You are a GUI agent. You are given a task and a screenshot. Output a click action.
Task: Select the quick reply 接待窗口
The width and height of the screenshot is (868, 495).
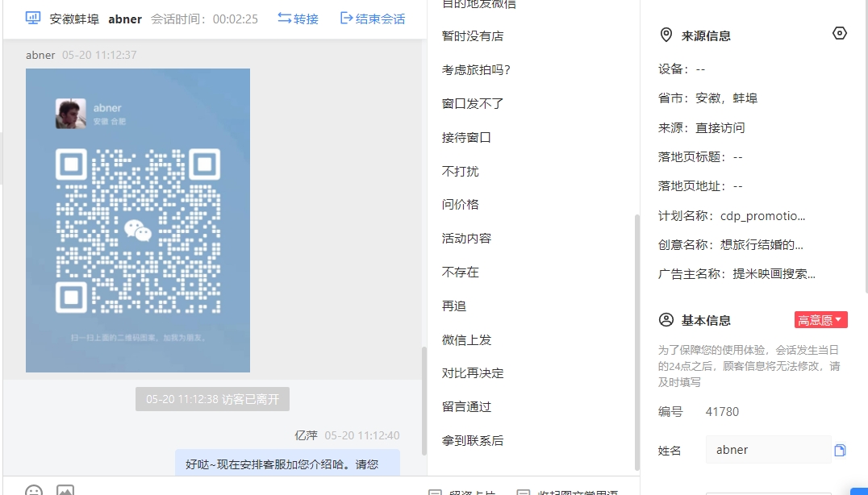466,137
